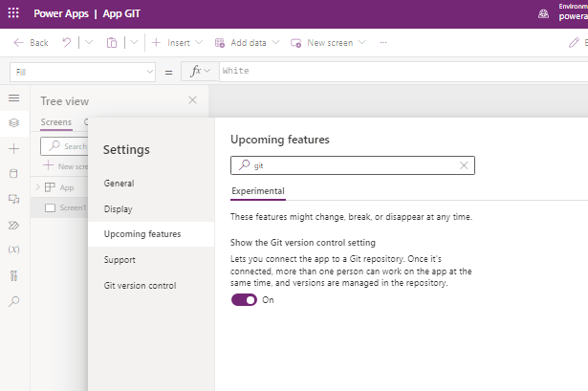Click the pencil edit icon
588x391 pixels.
point(574,43)
